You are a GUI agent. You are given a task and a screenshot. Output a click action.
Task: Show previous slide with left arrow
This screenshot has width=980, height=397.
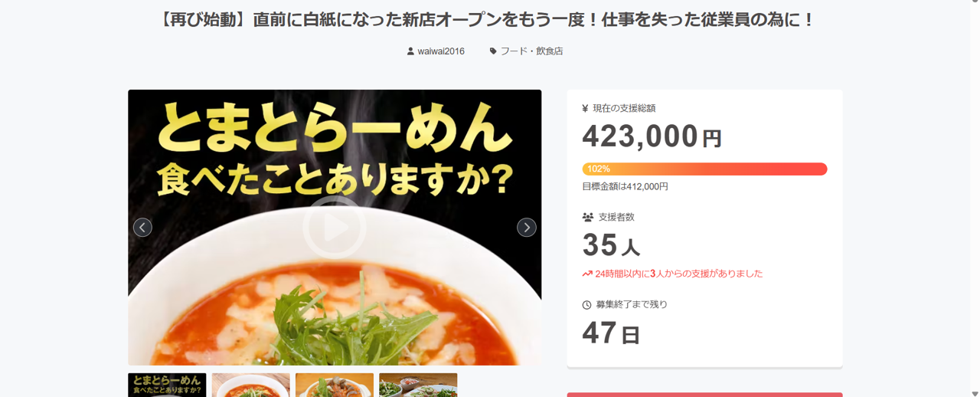tap(142, 228)
